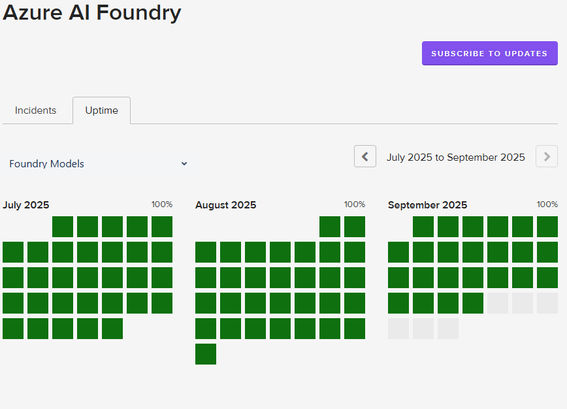The height and width of the screenshot is (409, 567).
Task: Go to previous months with left chevron
Action: tap(365, 156)
